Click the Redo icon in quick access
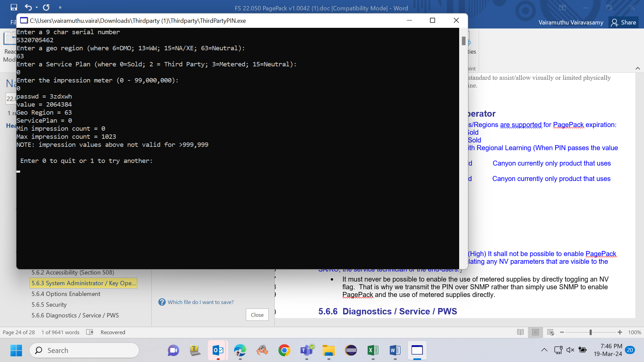Screen dimensions: 644x362 click(x=46, y=7)
